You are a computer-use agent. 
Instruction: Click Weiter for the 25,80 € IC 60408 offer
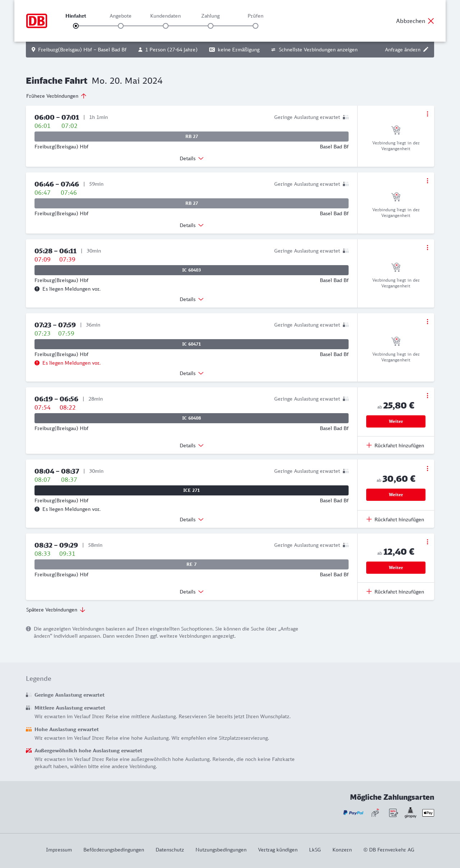pos(396,421)
